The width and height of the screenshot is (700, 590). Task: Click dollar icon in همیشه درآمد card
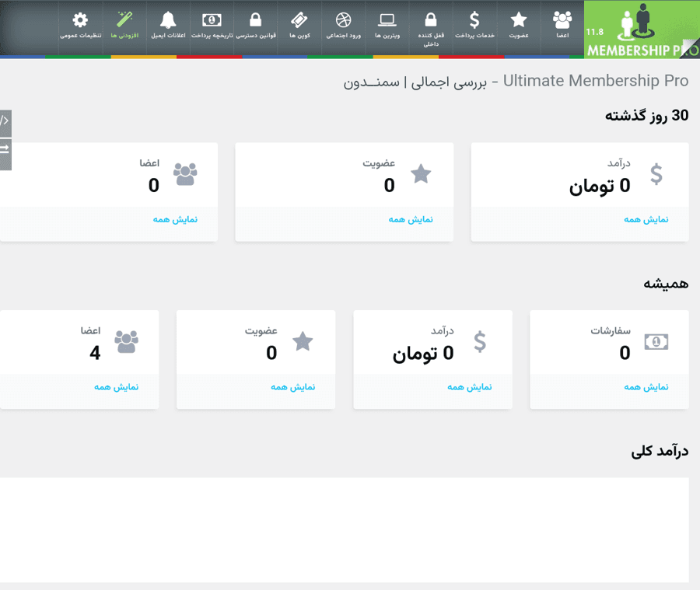[480, 342]
